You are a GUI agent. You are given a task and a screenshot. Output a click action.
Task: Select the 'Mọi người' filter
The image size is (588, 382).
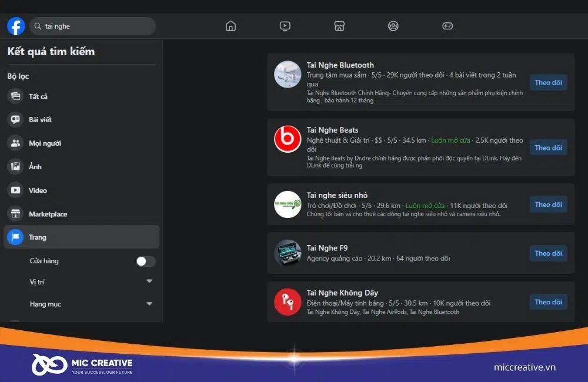(81, 143)
